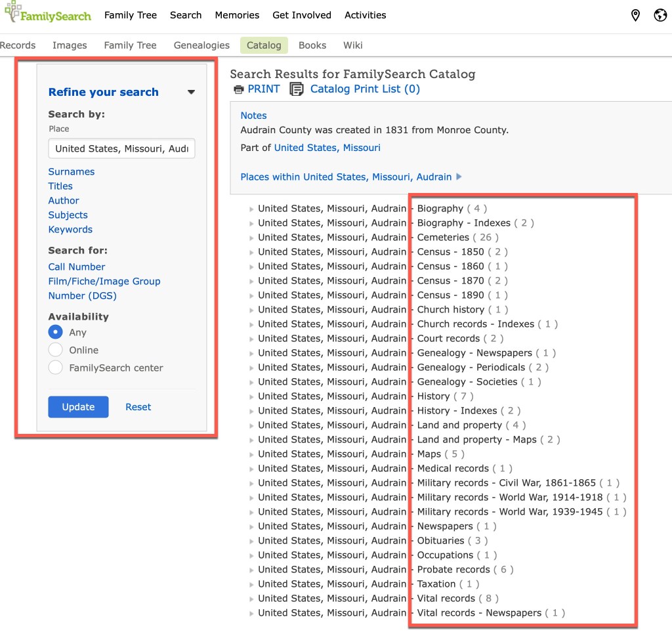672x640 pixels.
Task: Click the printer icon next to PRINT
Action: point(238,89)
